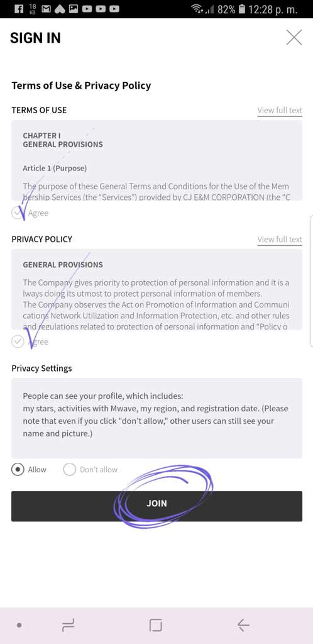Tap the Facebook icon in status bar
313x644 pixels.
19,9
